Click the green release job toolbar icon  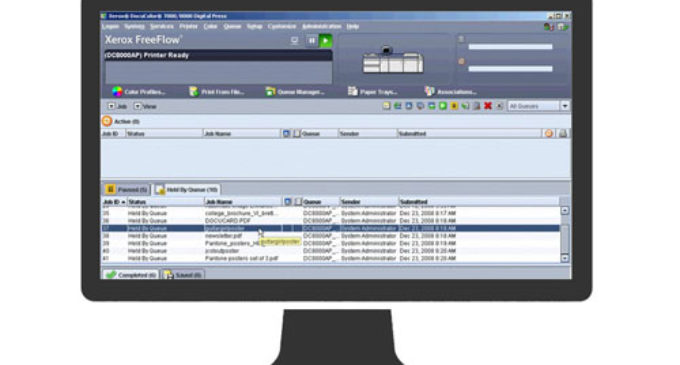tap(443, 106)
